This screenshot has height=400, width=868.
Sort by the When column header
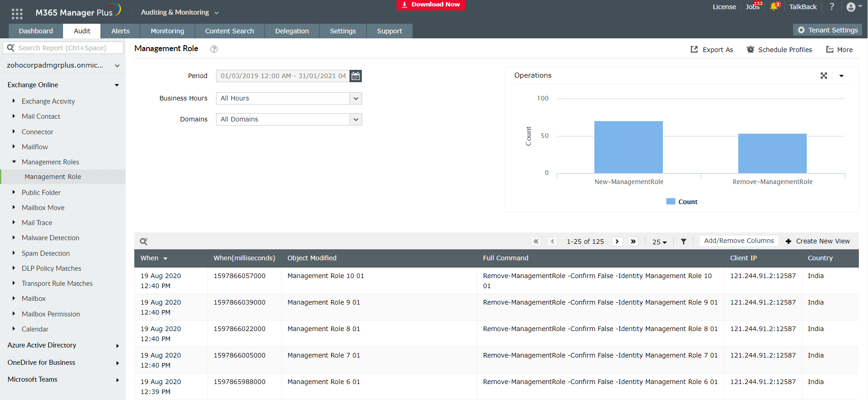coord(154,258)
